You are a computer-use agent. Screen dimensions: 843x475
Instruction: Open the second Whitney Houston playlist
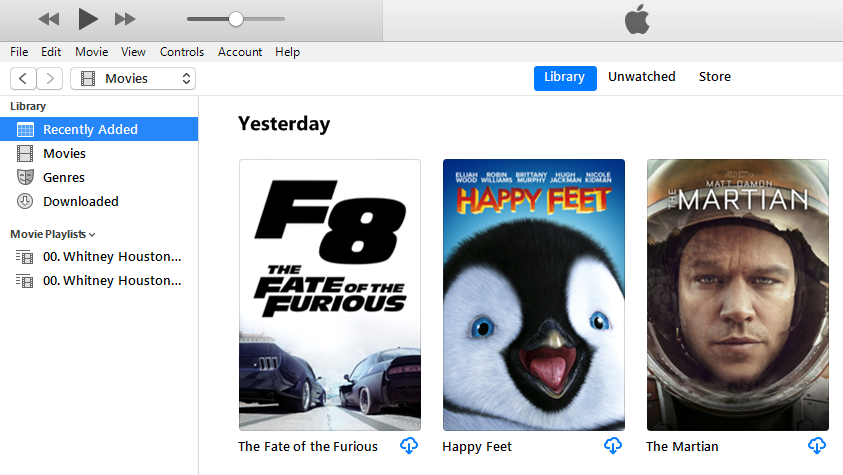pyautogui.click(x=99, y=280)
